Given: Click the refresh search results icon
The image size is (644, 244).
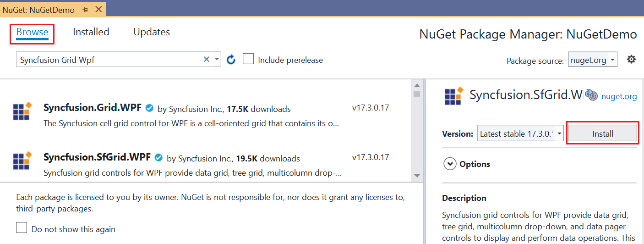Looking at the screenshot, I should point(231,60).
